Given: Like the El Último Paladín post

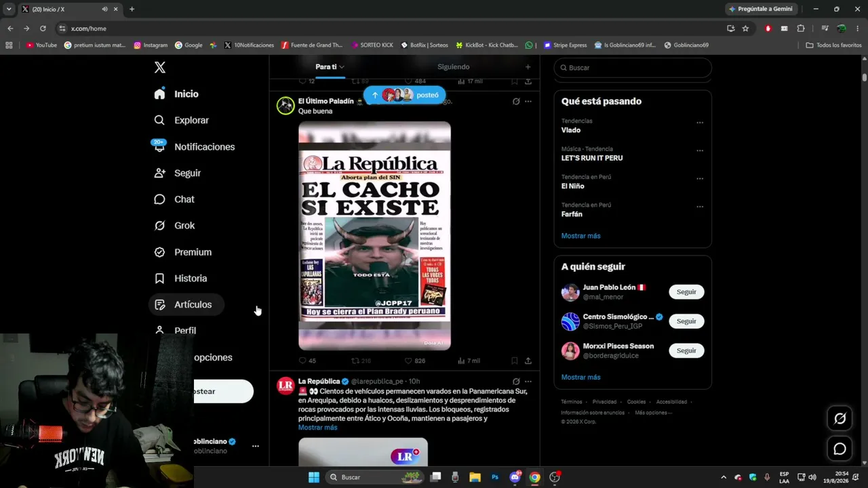Looking at the screenshot, I should click(x=414, y=361).
